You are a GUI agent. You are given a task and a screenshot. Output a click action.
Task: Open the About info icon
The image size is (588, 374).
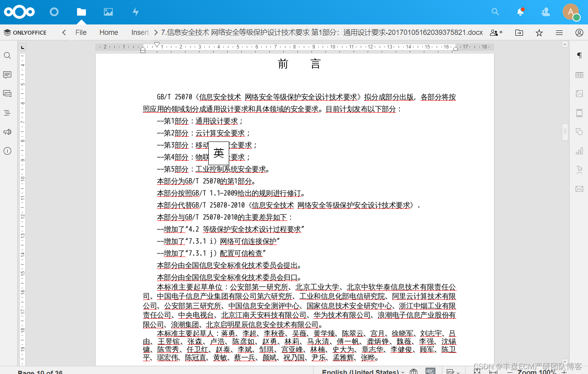coord(7,151)
